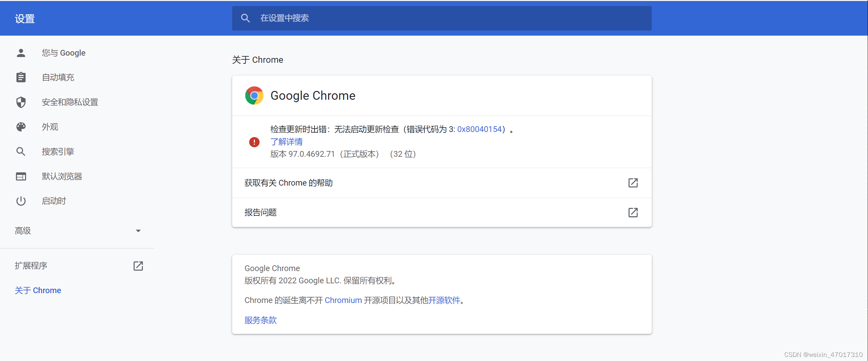This screenshot has height=361, width=868.
Task: Open the Chromium project link
Action: 343,300
